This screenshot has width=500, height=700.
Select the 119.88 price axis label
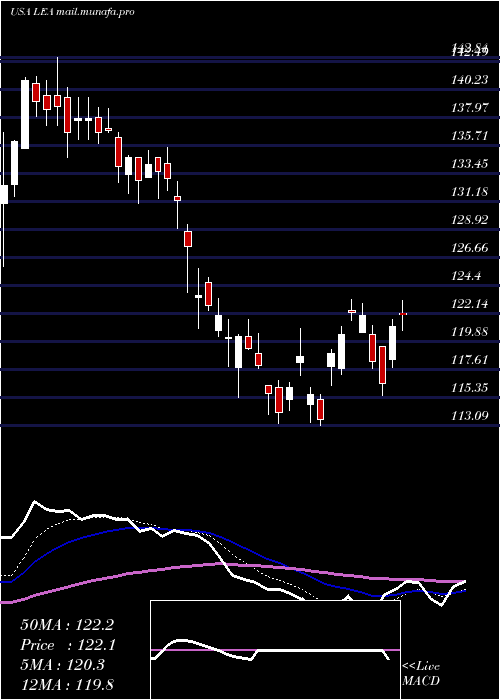(469, 332)
